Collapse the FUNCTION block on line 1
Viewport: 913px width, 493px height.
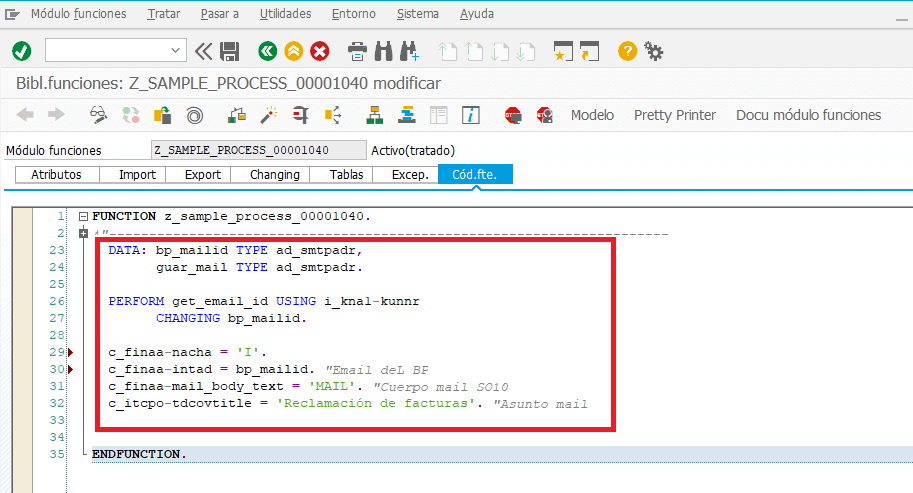[83, 217]
